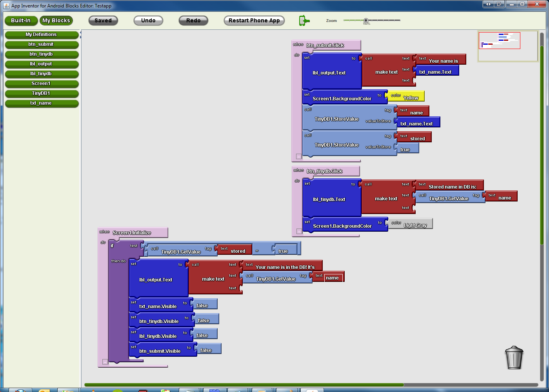Click the trash can icon

514,358
